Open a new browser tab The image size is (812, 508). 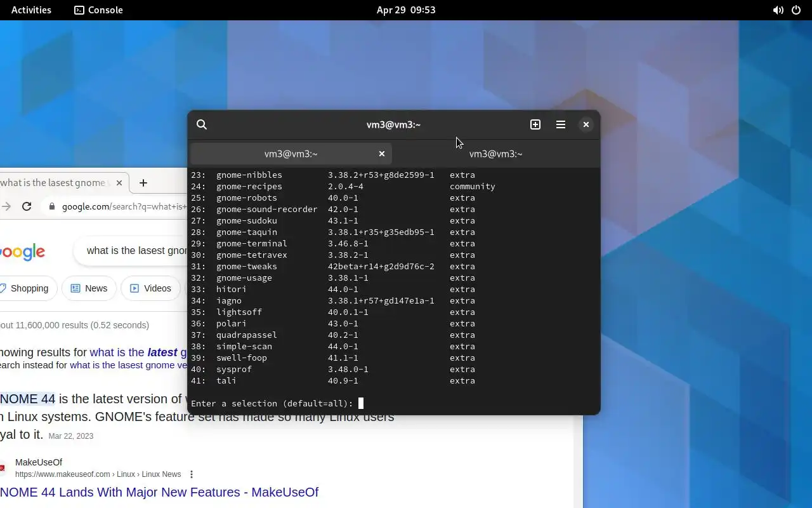pos(143,183)
